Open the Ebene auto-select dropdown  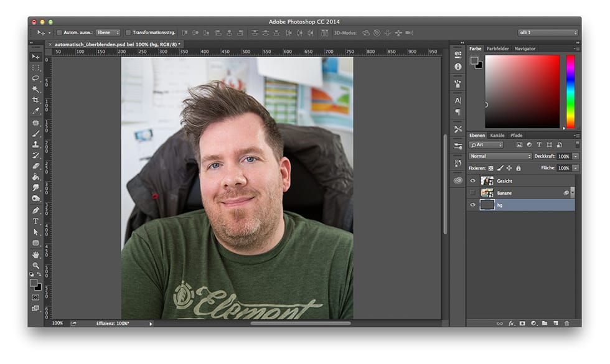(108, 32)
